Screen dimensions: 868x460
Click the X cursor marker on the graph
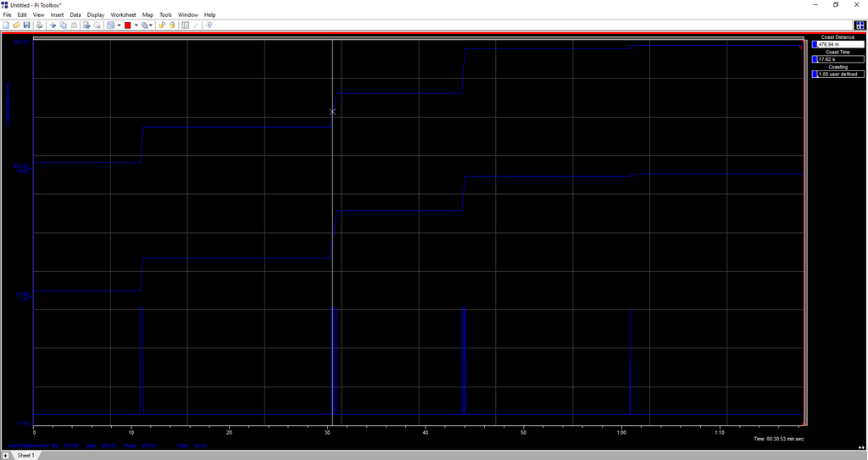(x=332, y=112)
